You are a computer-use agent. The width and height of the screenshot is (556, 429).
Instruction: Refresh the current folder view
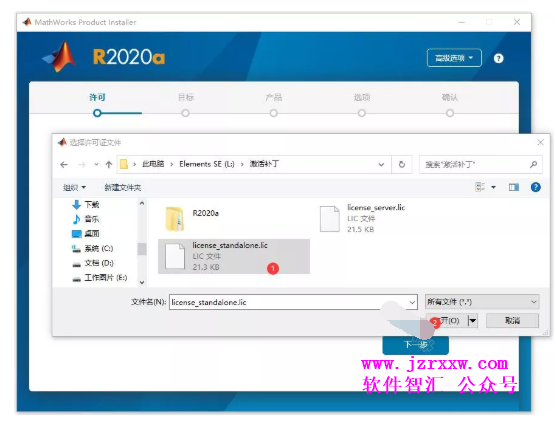coord(402,165)
